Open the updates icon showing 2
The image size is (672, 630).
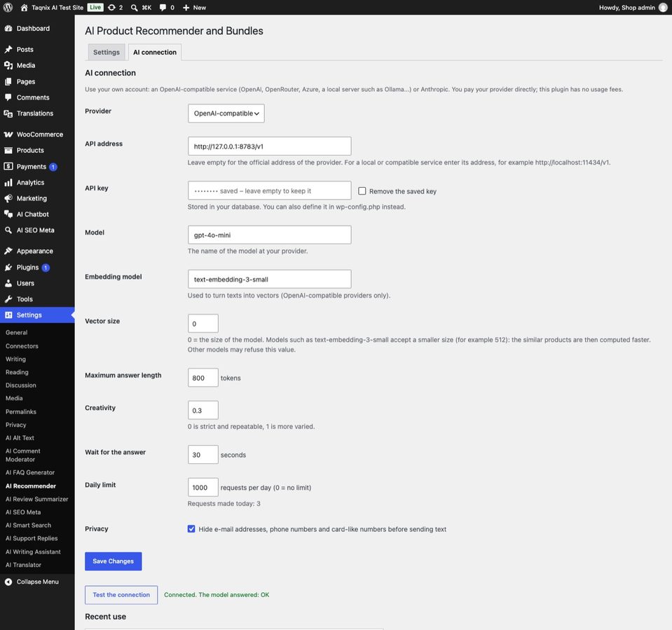[111, 7]
